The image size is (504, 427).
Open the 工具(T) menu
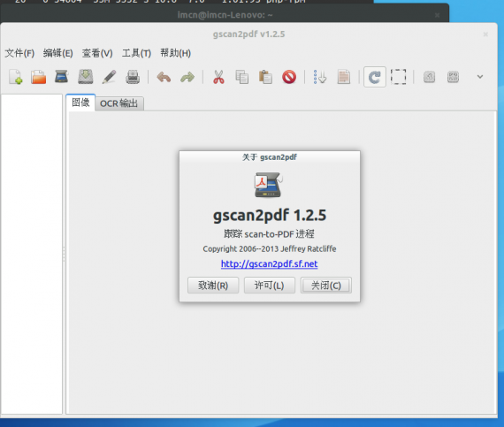[x=136, y=53]
